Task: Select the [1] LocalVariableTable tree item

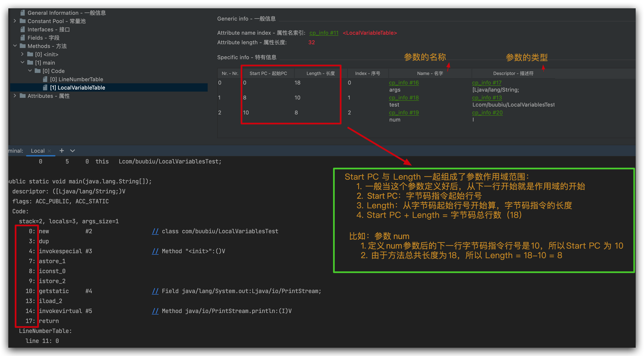Action: (x=78, y=88)
